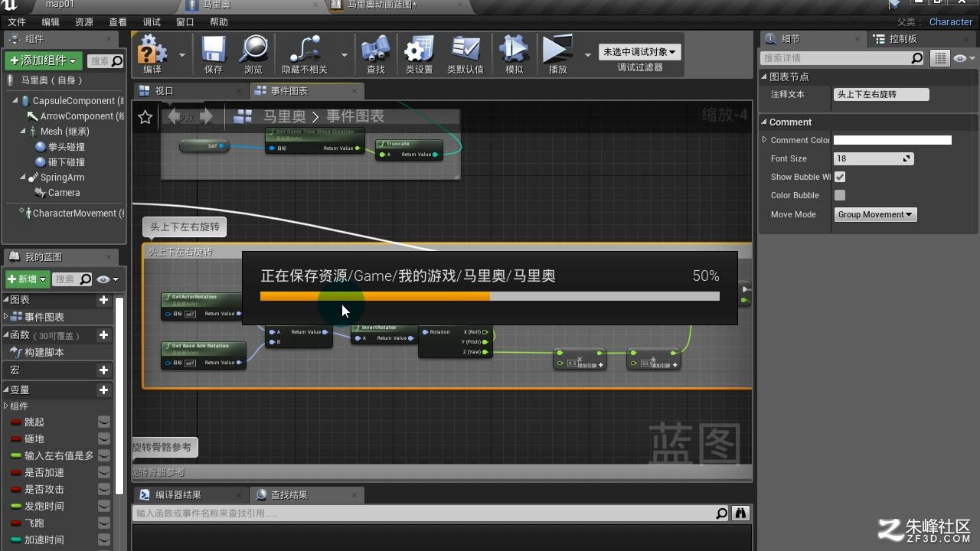Collapse the SpringArm tree node
The height and width of the screenshot is (551, 980).
point(23,178)
